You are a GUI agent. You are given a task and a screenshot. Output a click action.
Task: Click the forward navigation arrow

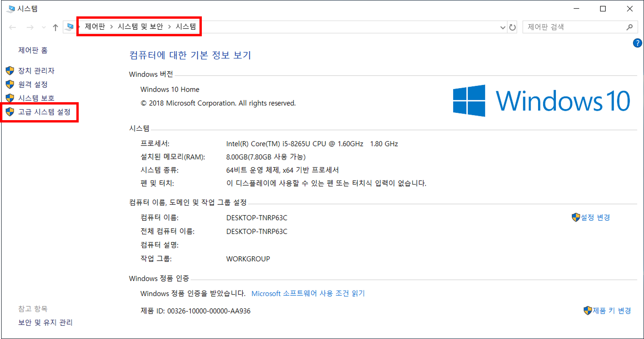pos(30,27)
